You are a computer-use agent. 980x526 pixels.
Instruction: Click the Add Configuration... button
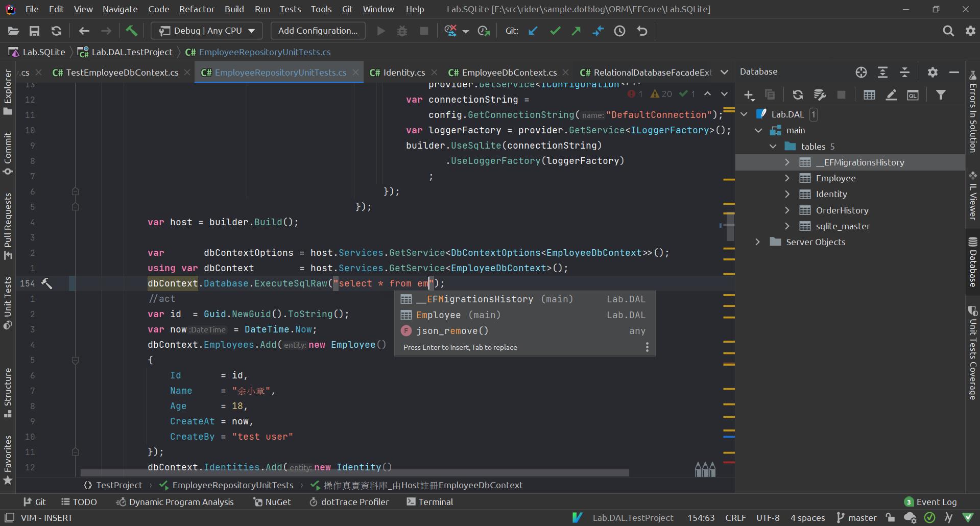point(318,31)
